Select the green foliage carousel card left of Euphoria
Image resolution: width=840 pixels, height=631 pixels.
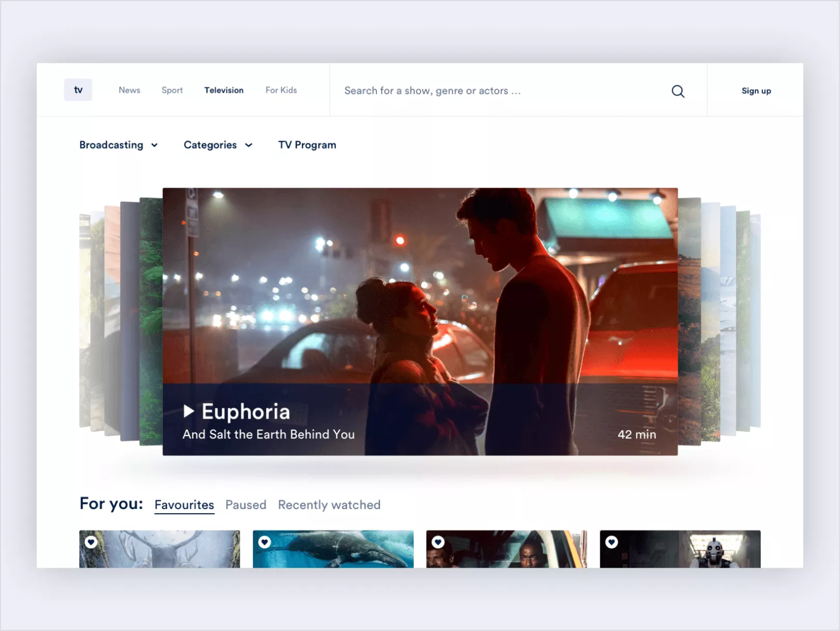click(151, 321)
